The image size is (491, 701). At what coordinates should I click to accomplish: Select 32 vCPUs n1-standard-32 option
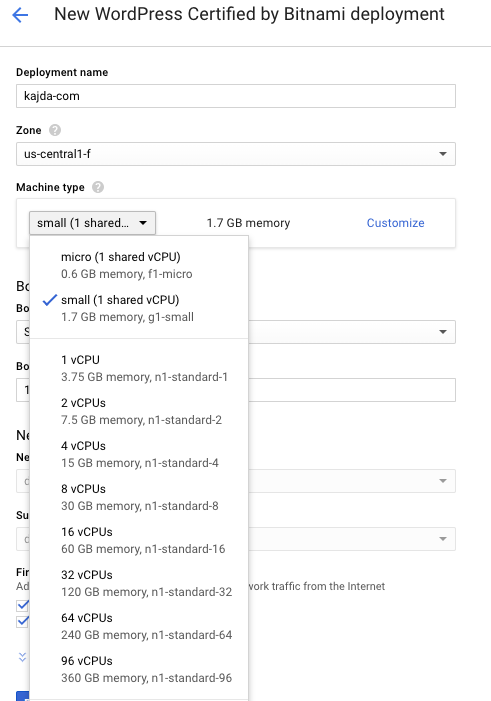[x=139, y=583]
